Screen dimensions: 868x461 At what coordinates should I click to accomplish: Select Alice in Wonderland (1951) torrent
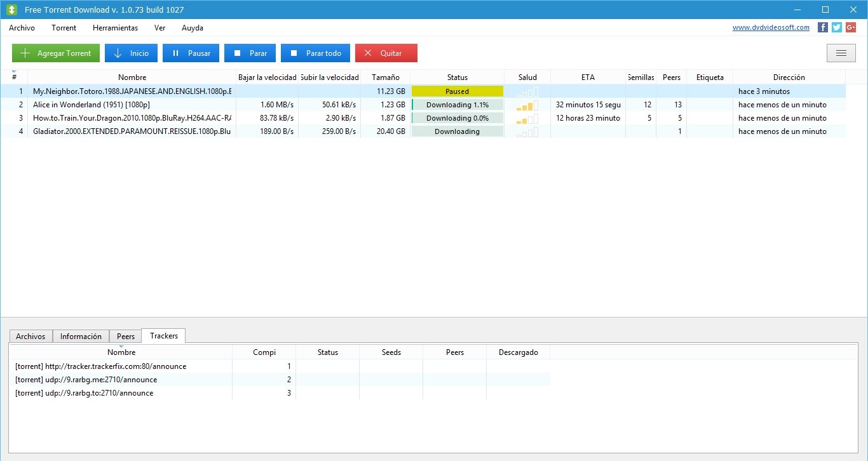[x=423, y=105]
